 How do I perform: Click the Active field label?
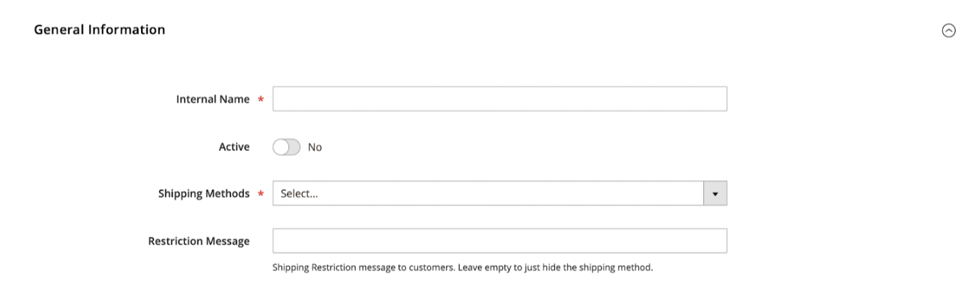[234, 147]
